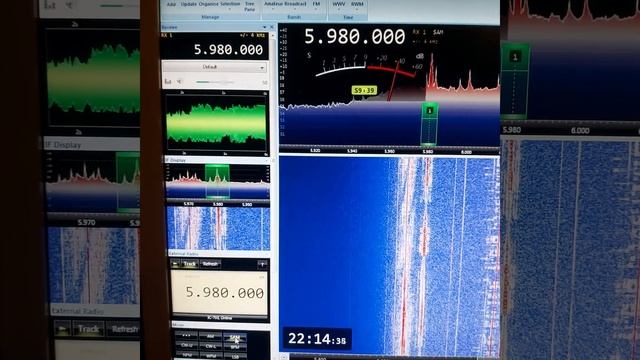The height and width of the screenshot is (360, 640).
Task: Select AM demodulation mode
Action: coord(211,336)
